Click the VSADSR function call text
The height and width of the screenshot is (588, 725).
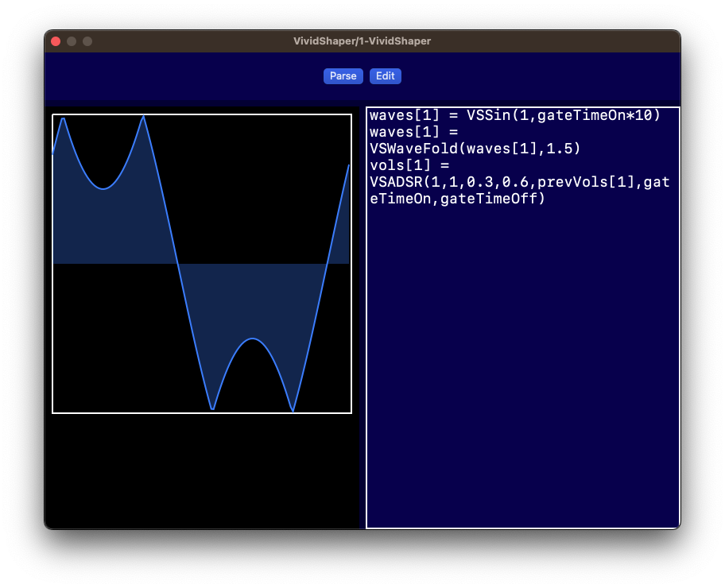coord(394,182)
